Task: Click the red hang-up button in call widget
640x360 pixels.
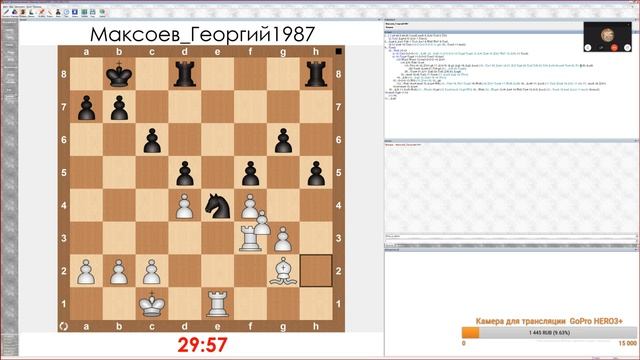Action: coord(614,47)
